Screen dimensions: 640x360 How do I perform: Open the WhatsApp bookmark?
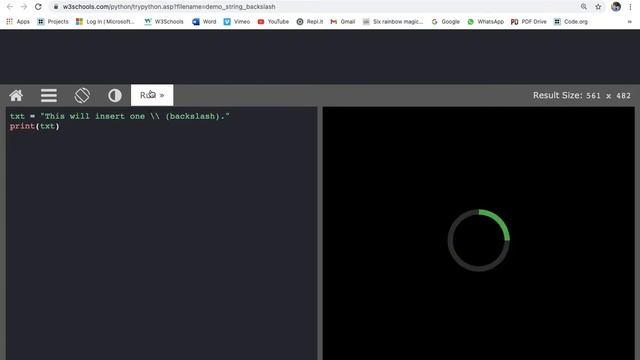(486, 22)
